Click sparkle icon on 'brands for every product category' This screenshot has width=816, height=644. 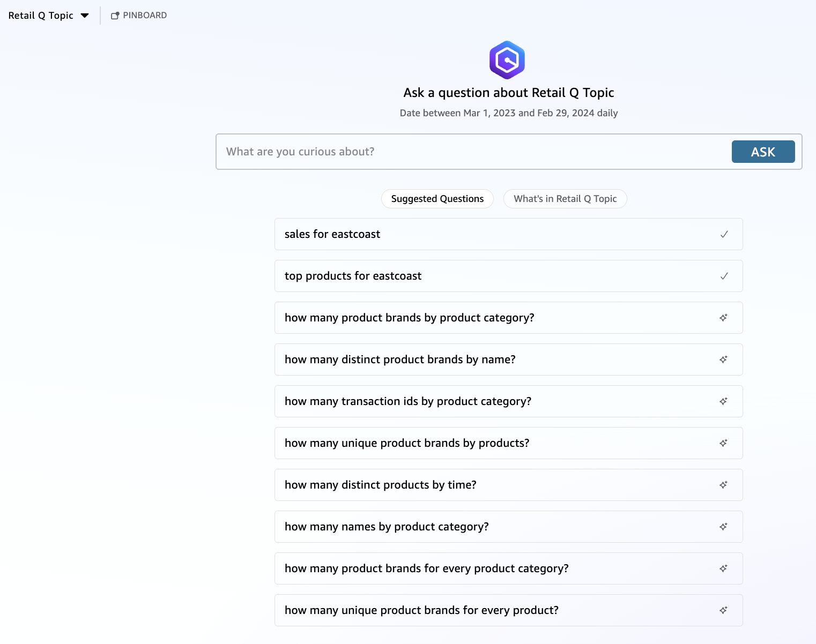[724, 568]
